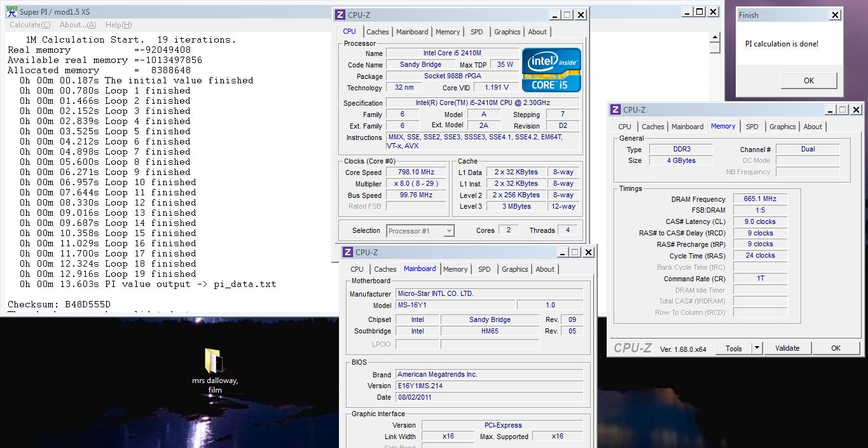Click the Validate button

(x=787, y=348)
